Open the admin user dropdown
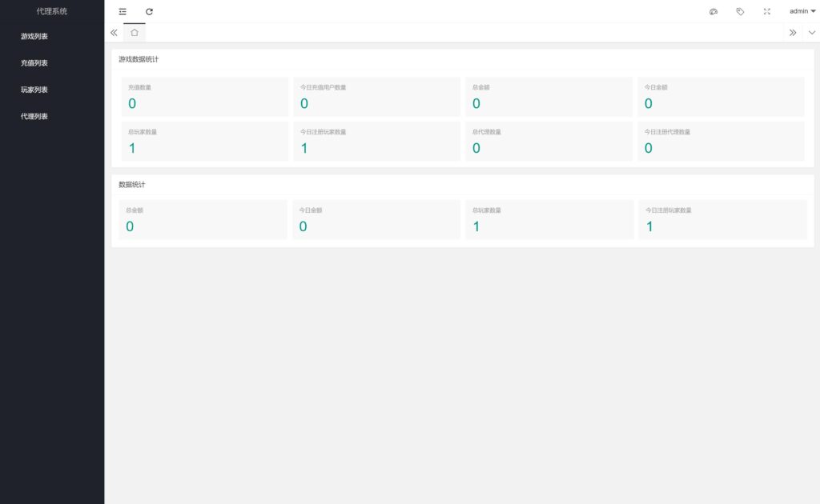Screen dimensions: 820x504 (802, 12)
